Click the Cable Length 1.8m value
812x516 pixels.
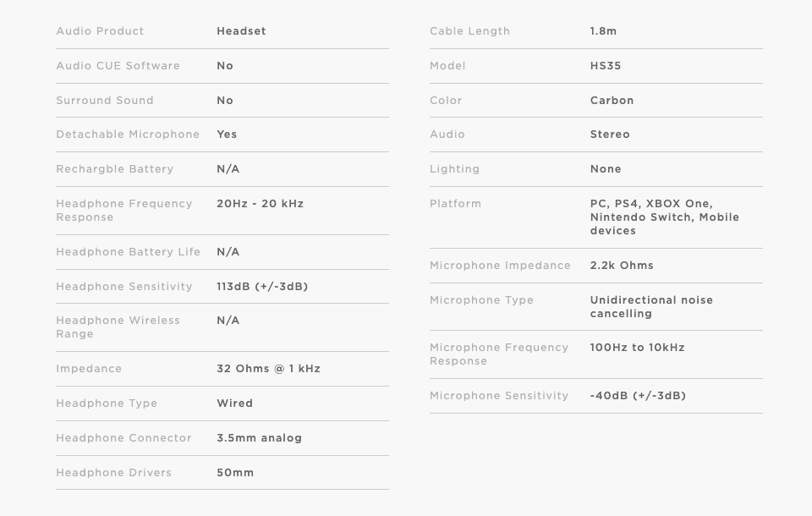coord(603,31)
